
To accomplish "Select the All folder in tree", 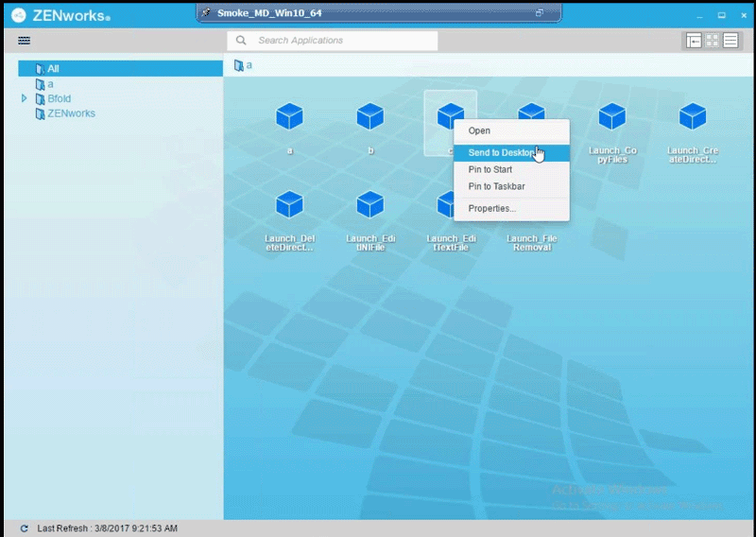I will (121, 68).
